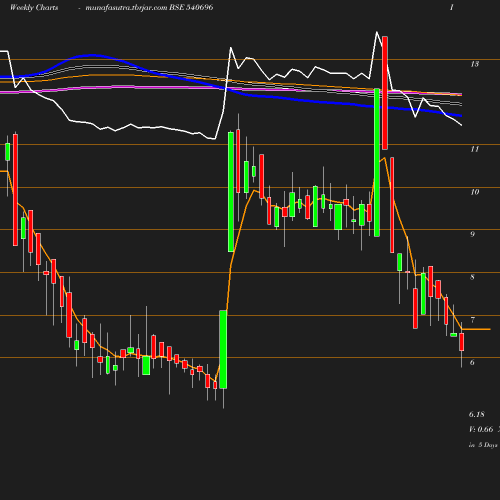This screenshot has height=500, width=500.
Task: Select the price axis label "8"
Action: coord(472,277)
